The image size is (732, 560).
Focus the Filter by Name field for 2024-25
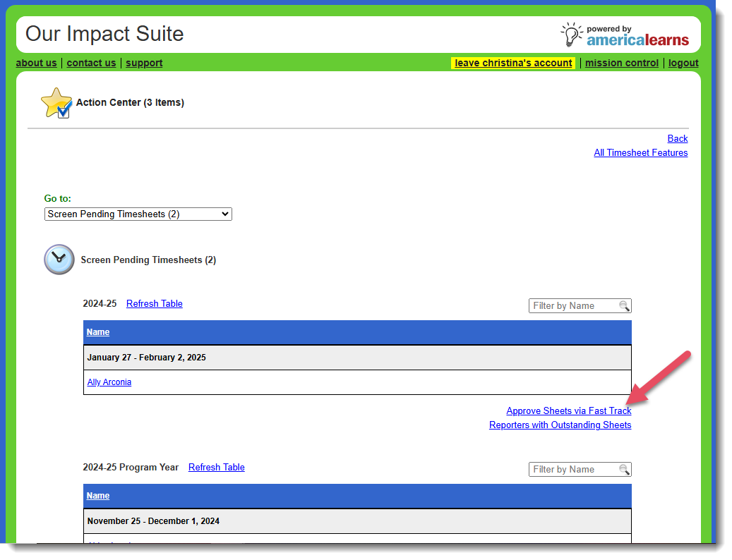(x=580, y=306)
